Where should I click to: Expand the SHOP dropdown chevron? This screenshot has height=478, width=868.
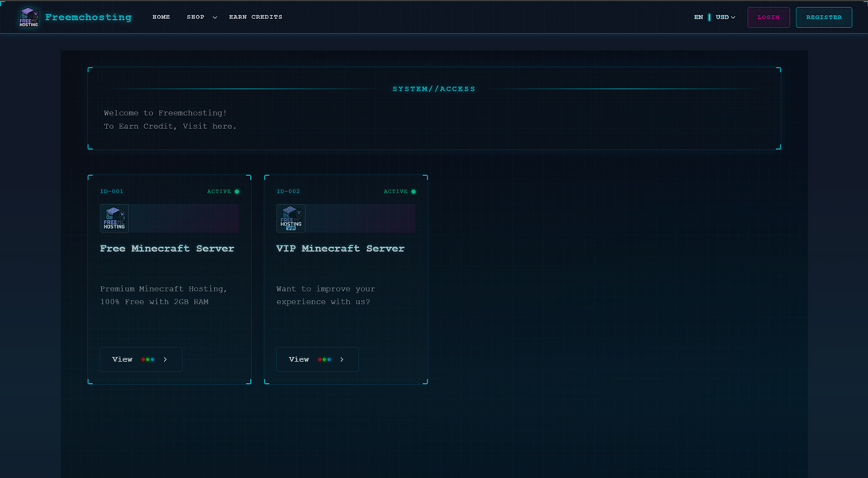[x=215, y=18]
